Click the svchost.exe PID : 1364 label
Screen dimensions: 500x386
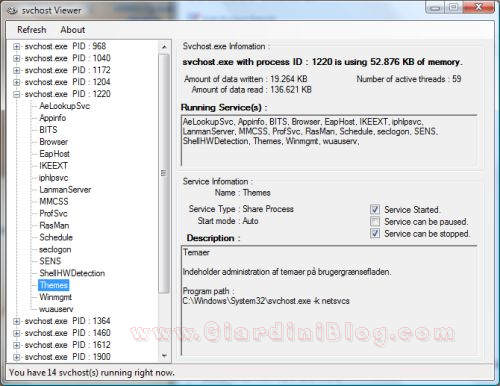click(68, 321)
